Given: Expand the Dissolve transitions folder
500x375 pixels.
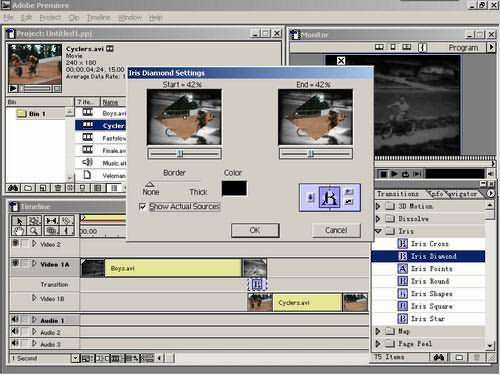Looking at the screenshot, I should point(378,219).
